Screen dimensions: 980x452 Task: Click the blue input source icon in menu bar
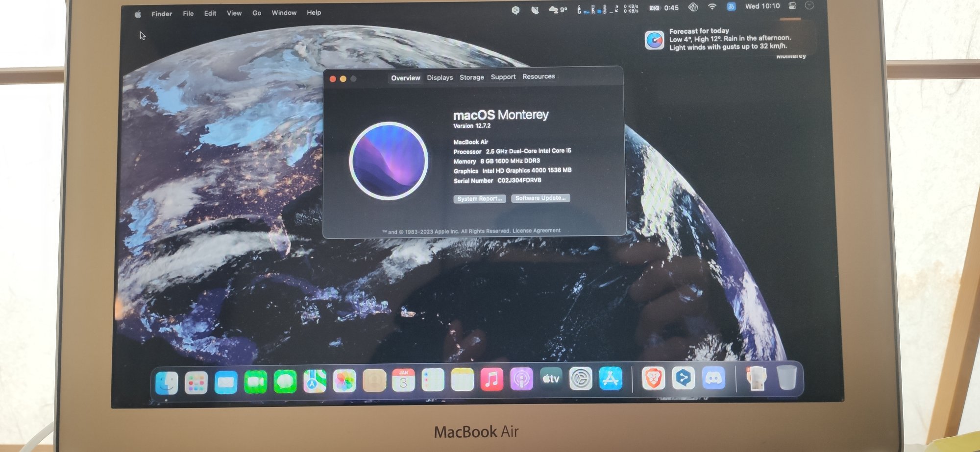coord(731,6)
